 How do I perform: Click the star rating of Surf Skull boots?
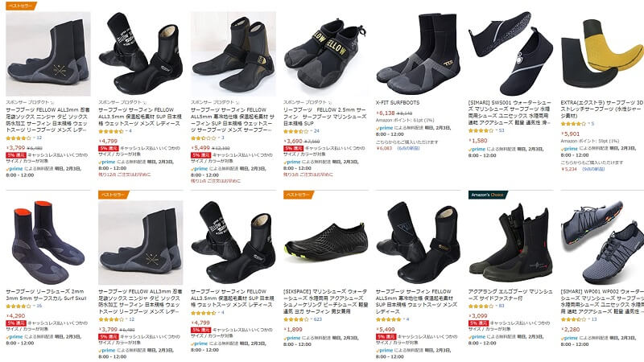click(x=19, y=306)
